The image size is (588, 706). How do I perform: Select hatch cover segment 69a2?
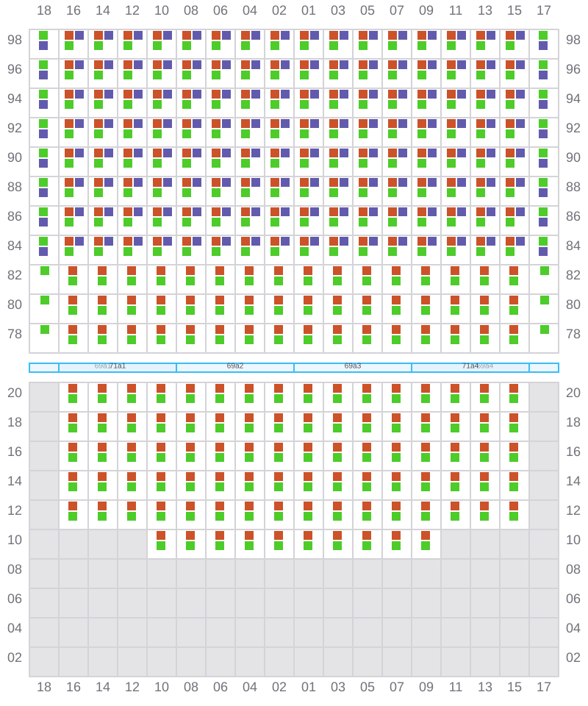click(235, 368)
